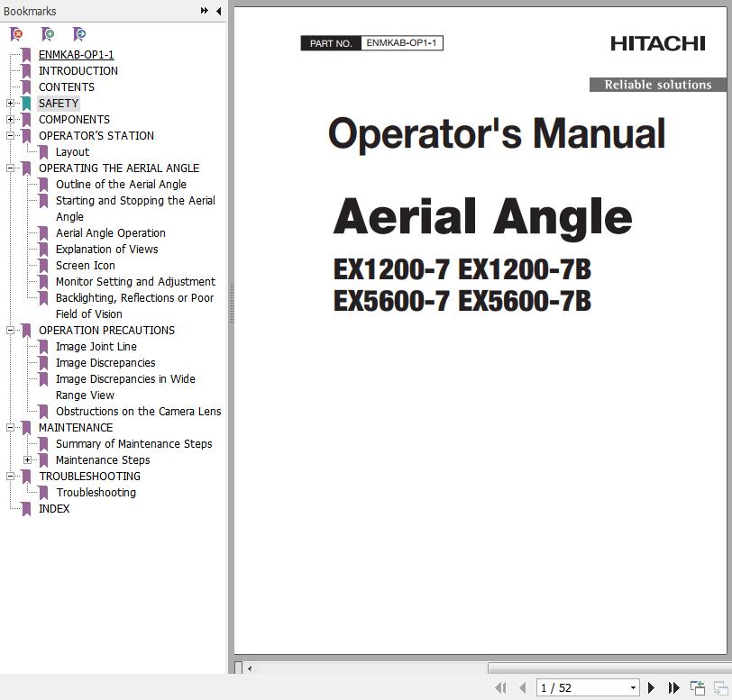This screenshot has height=700, width=732.
Task: Click horizontal scrollbar left arrow
Action: [x=250, y=668]
